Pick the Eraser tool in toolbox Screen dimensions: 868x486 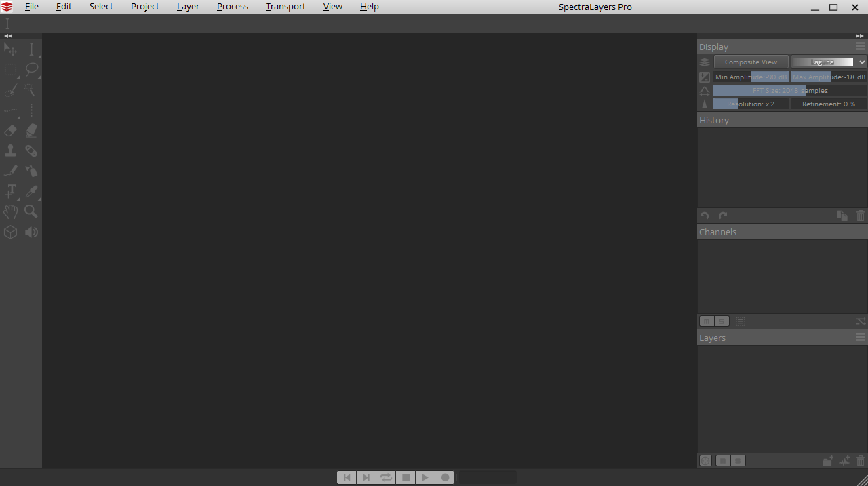[x=11, y=130]
